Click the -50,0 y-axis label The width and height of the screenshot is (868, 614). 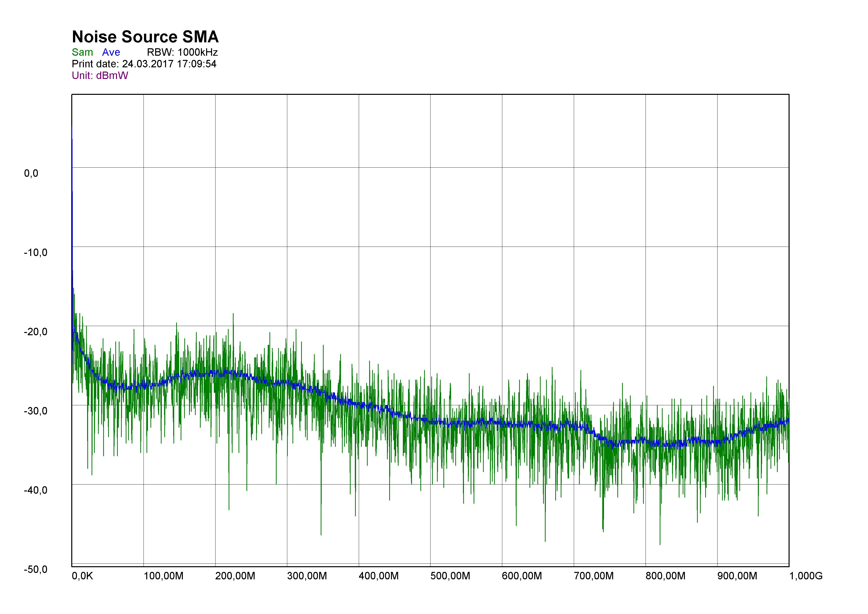coord(36,569)
